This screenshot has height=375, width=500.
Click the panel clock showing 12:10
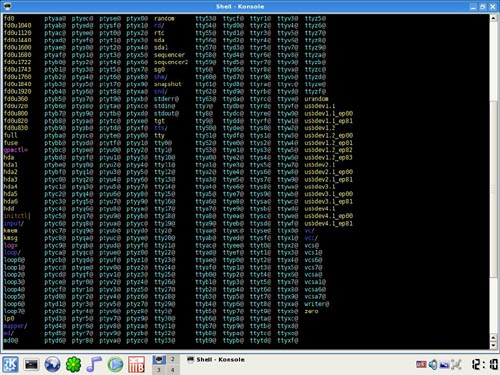484,364
